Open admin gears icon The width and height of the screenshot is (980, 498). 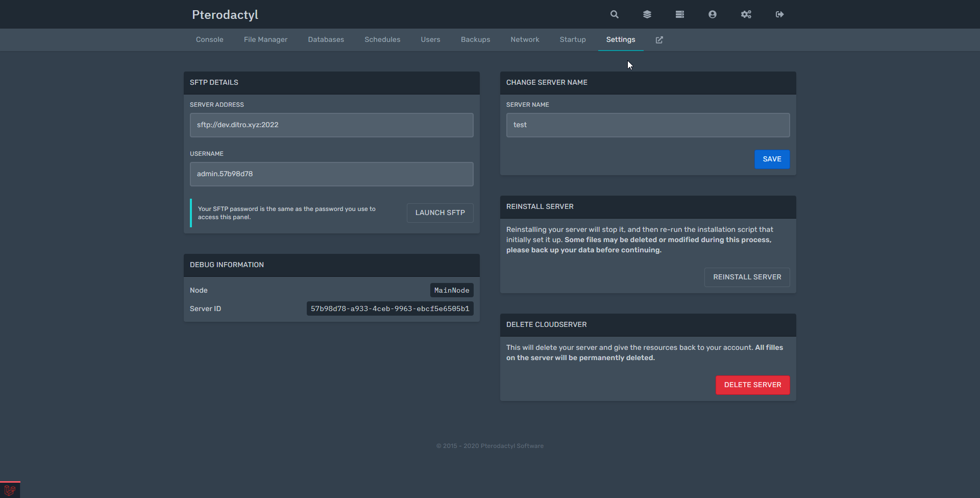click(746, 14)
